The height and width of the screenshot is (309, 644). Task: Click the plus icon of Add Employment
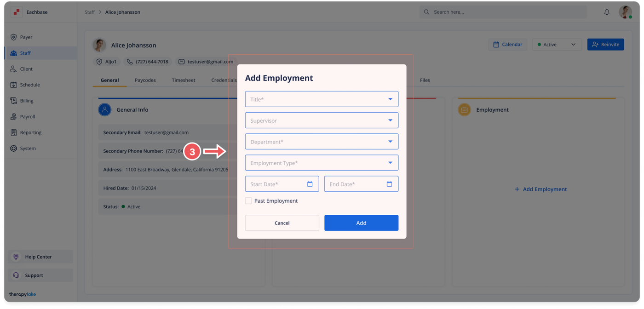click(517, 189)
